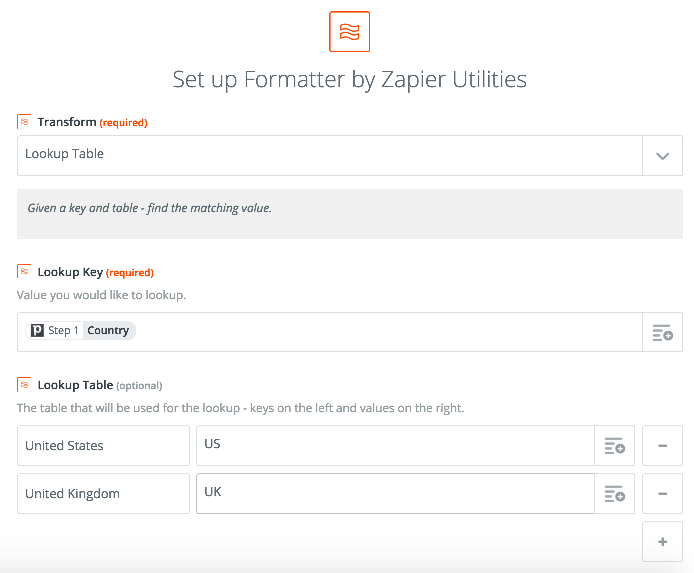The width and height of the screenshot is (694, 573).
Task: Add a new lookup table row
Action: click(662, 542)
